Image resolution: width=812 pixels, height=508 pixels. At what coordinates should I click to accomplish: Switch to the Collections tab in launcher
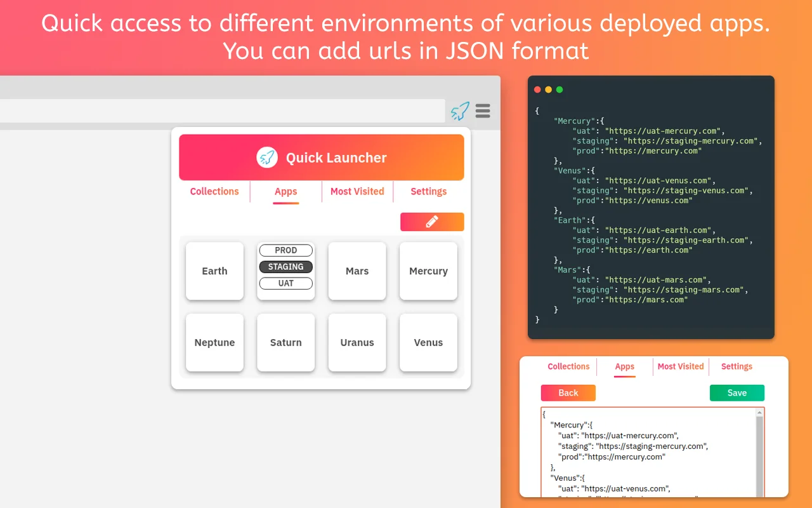214,191
